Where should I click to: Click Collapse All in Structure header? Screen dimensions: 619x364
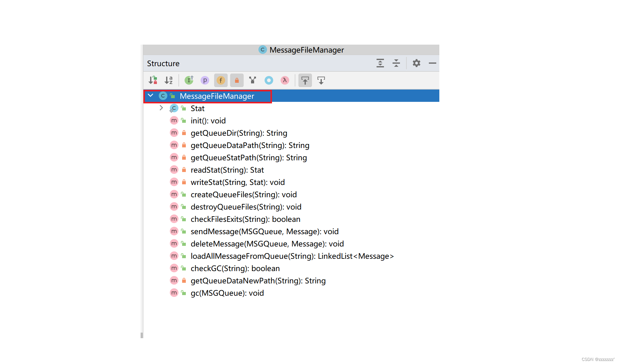coord(396,63)
